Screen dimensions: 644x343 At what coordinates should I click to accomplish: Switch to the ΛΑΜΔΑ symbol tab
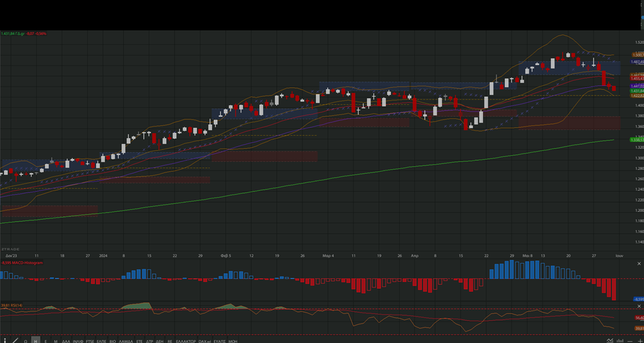click(x=125, y=341)
